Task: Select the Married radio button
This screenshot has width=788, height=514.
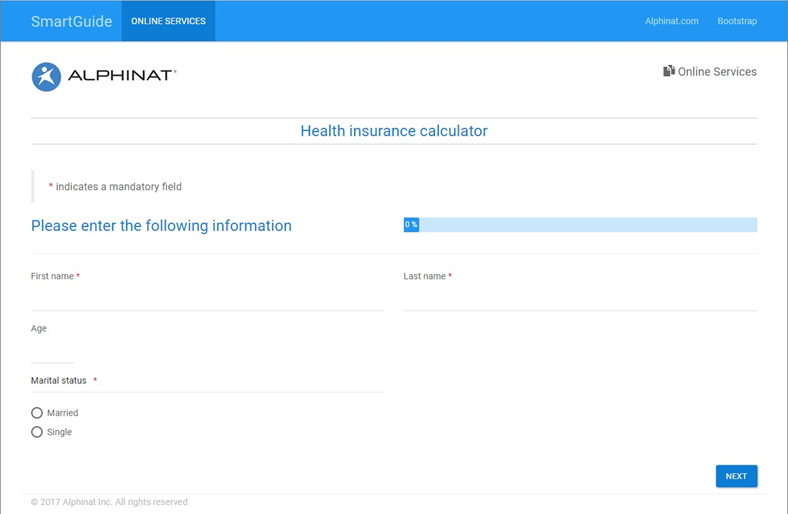Action: tap(37, 413)
